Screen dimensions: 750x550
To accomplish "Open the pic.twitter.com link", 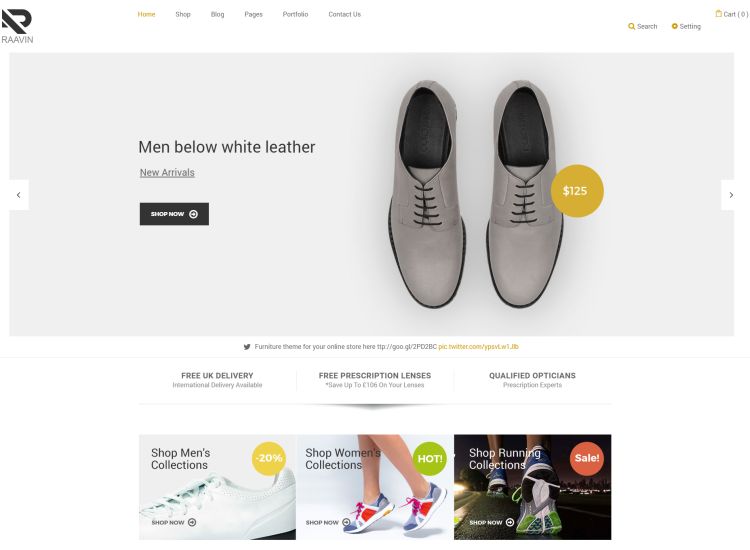I will pos(478,347).
